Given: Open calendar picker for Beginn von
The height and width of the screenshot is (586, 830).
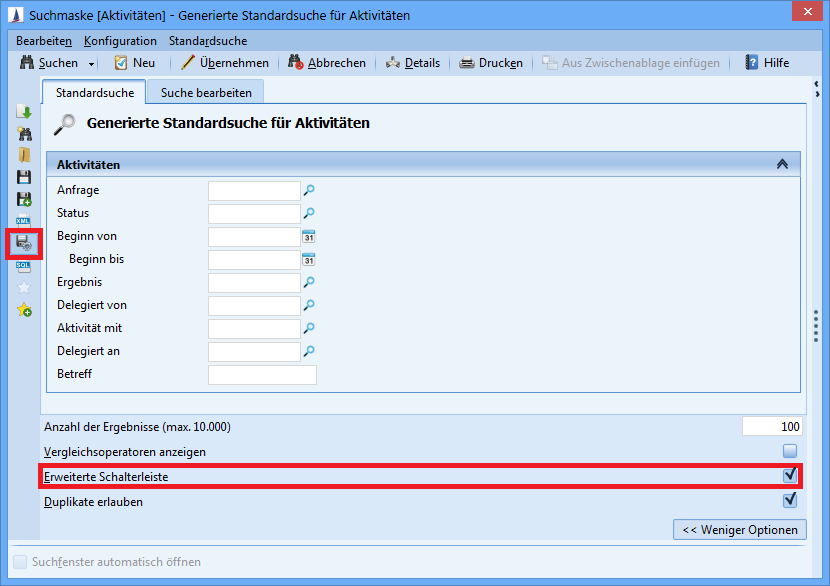Looking at the screenshot, I should point(309,236).
